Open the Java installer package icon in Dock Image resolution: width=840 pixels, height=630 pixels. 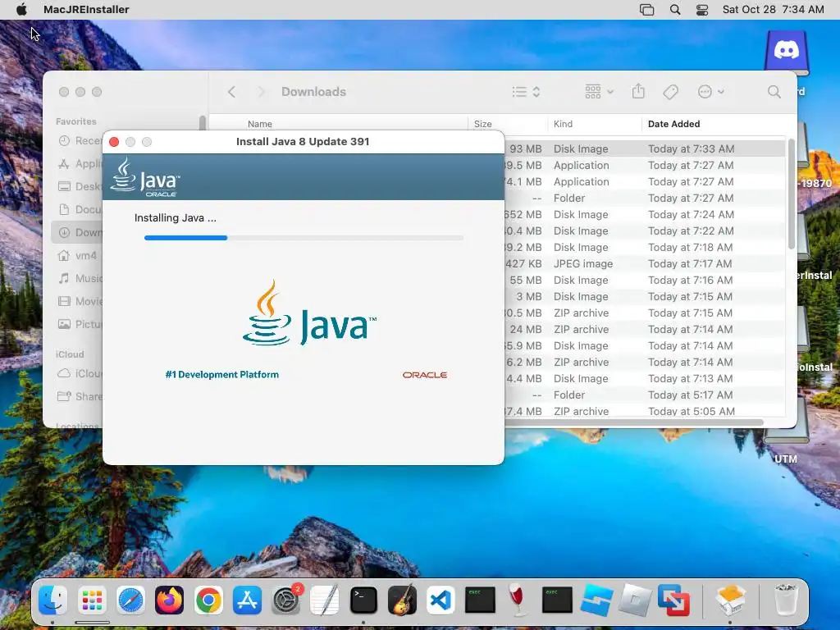731,600
